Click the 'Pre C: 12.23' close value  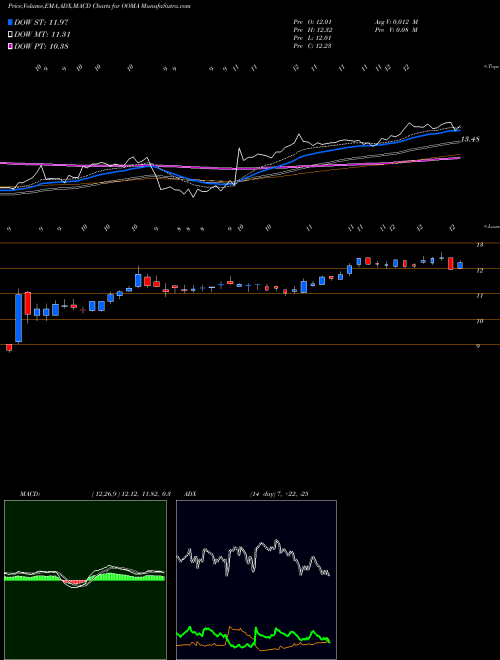click(313, 46)
